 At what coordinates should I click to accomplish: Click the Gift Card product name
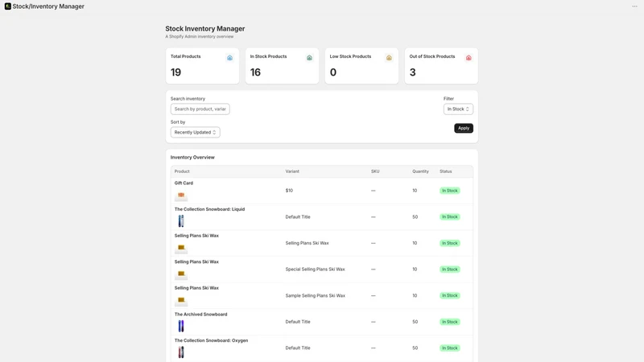click(x=184, y=183)
